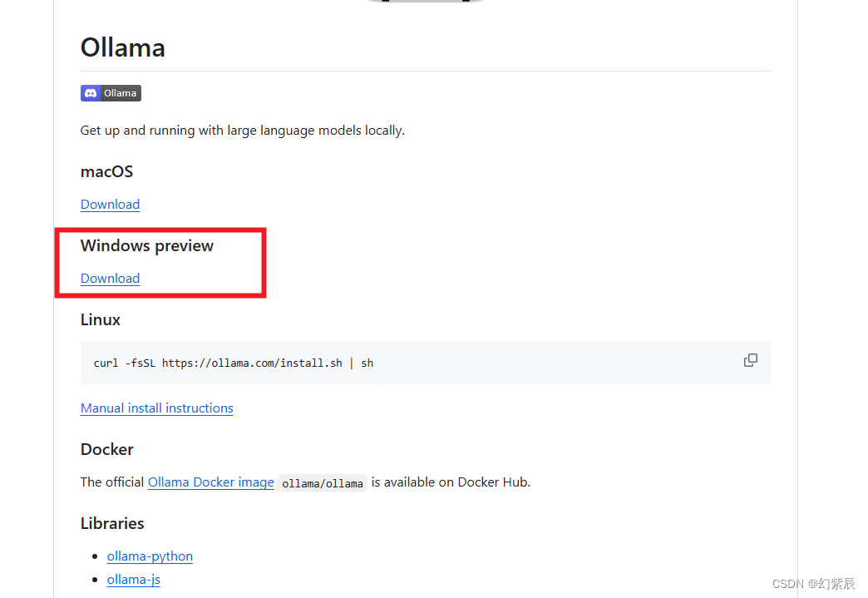Follow the Ollama Docker image link

tap(211, 482)
